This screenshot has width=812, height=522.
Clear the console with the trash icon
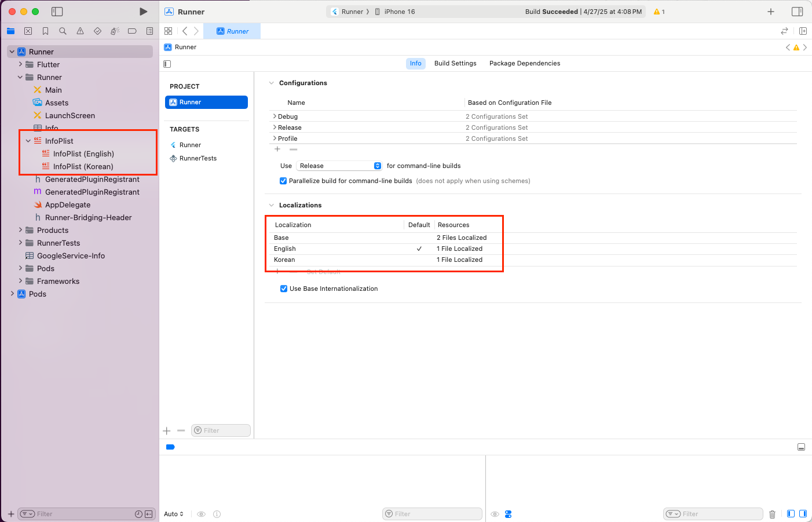(772, 514)
